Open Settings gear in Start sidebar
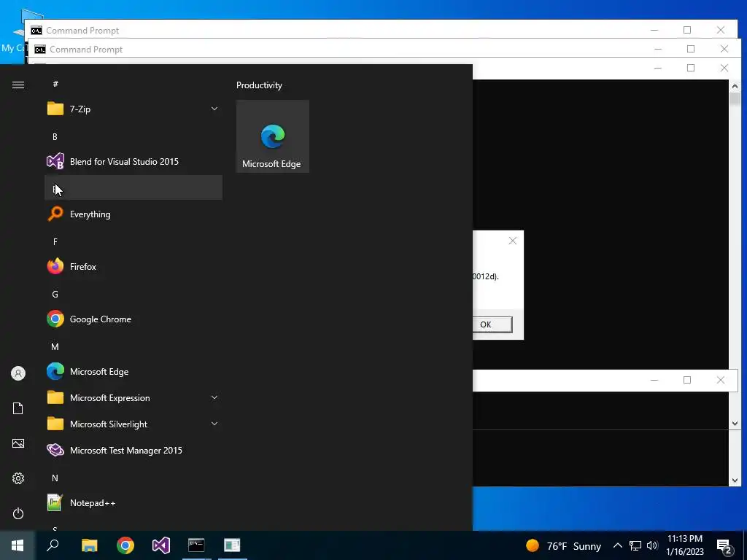747x560 pixels. point(18,478)
